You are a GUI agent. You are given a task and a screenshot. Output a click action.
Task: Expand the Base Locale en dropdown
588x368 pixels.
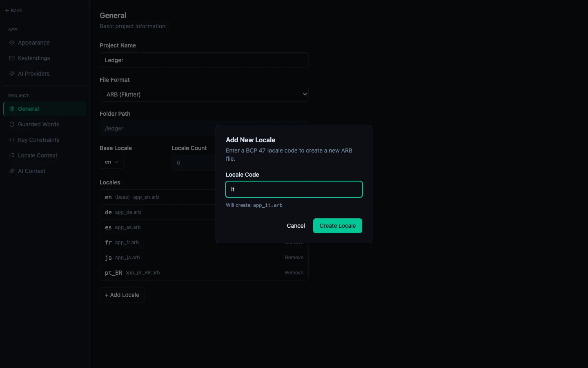(112, 162)
